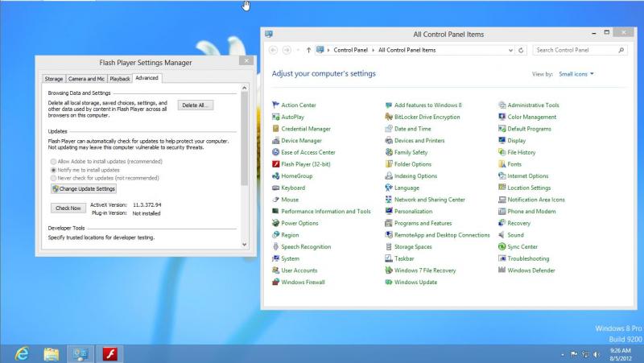Expand the Control Panel breadcrumb arrow
Viewport: 644px width, 363px height.
point(374,50)
